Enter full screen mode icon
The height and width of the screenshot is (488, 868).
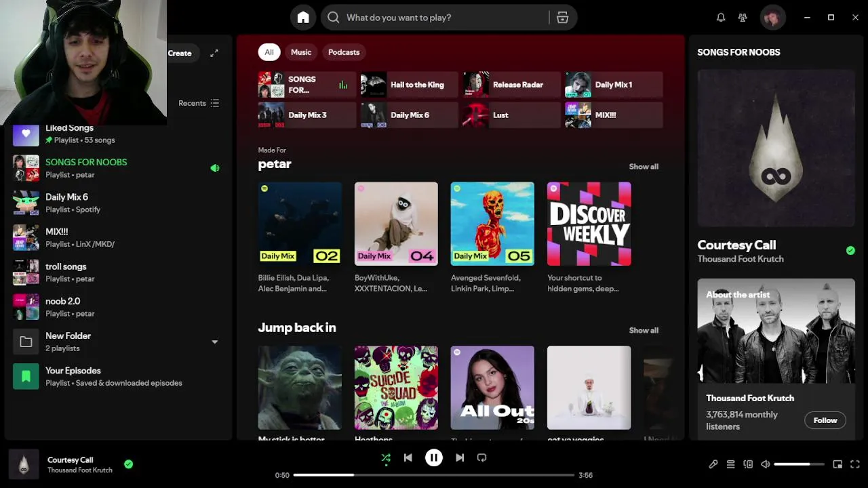coord(855,464)
